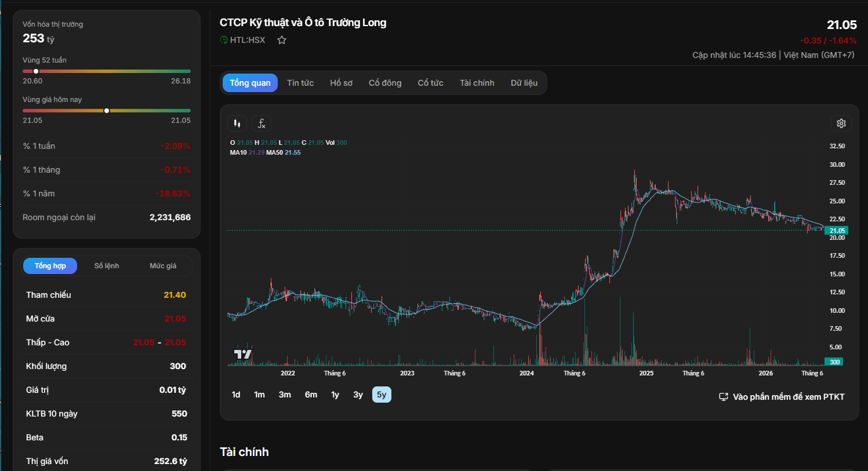Image resolution: width=868 pixels, height=471 pixels.
Task: Open the candlestick chart type selector
Action: coord(237,123)
